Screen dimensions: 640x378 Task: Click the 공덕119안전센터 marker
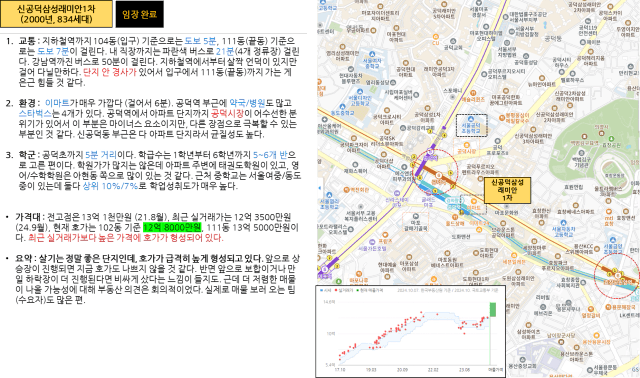pyautogui.click(x=588, y=21)
